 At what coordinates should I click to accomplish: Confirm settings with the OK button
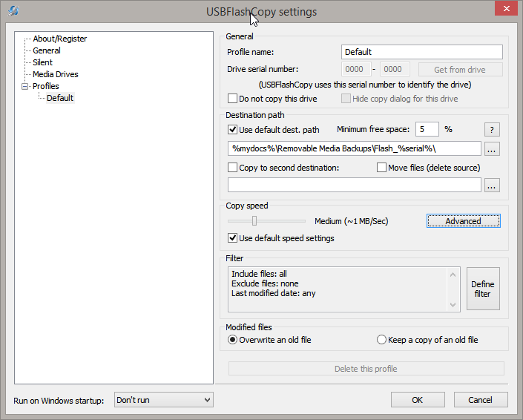coord(418,400)
